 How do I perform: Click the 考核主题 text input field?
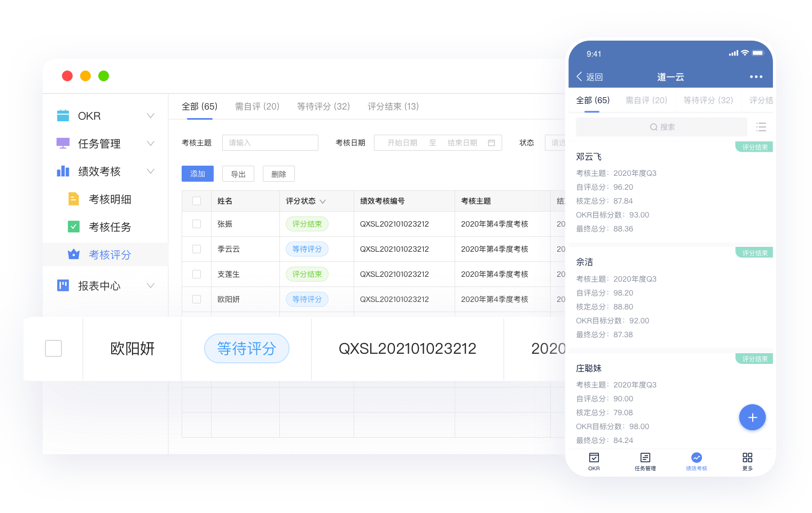click(270, 143)
